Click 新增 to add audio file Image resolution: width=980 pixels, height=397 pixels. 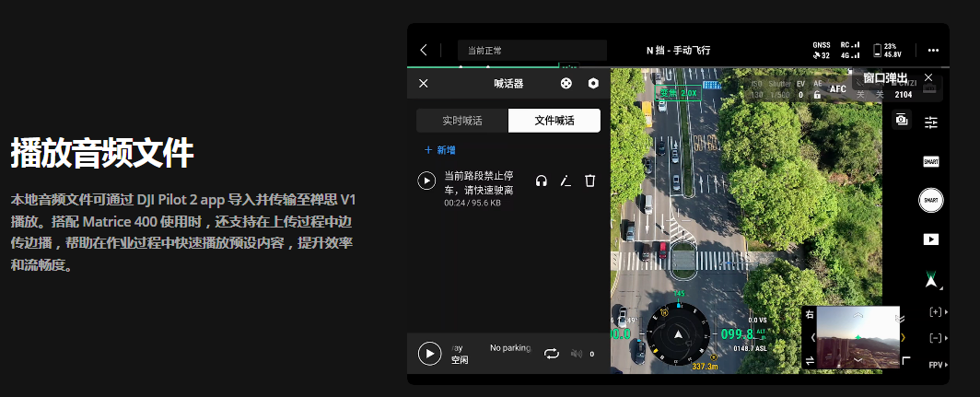coord(439,149)
